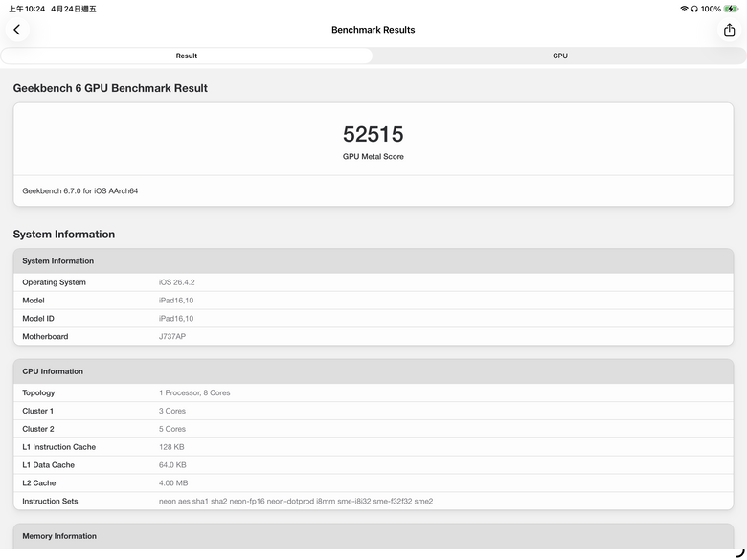Select the Model row label
Image resolution: width=747 pixels, height=560 pixels.
34,301
